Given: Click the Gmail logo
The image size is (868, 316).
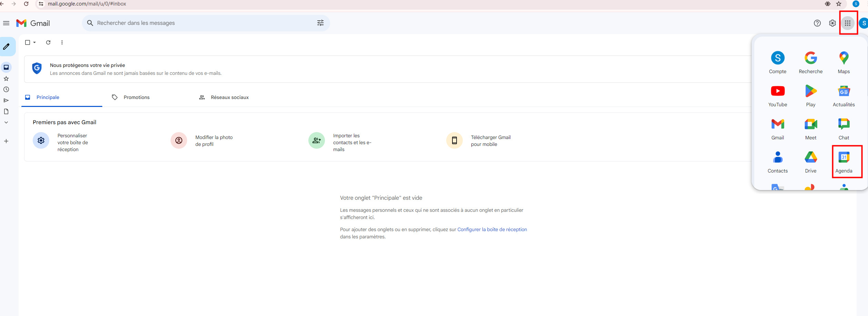Looking at the screenshot, I should (33, 23).
